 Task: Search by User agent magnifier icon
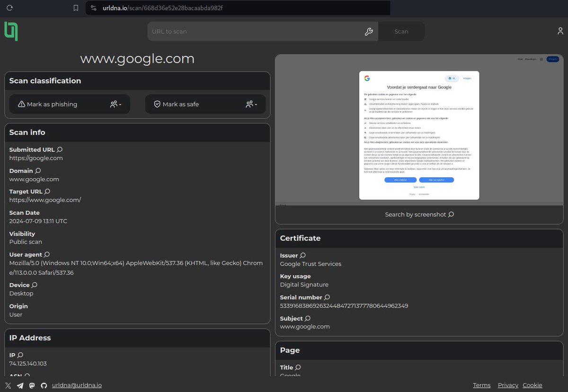coord(47,254)
